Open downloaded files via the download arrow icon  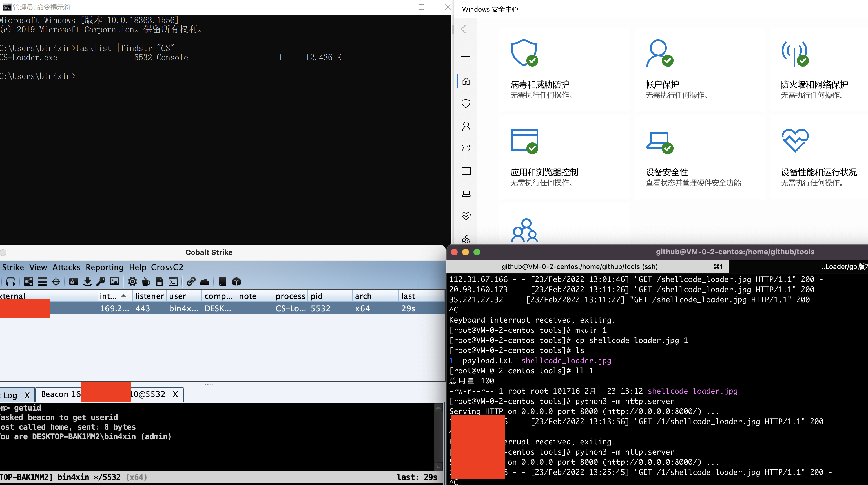[88, 281]
